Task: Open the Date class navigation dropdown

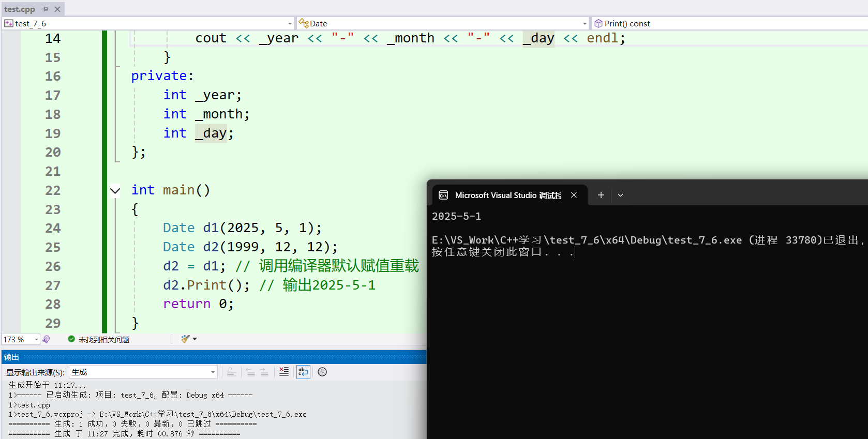Action: click(x=585, y=23)
